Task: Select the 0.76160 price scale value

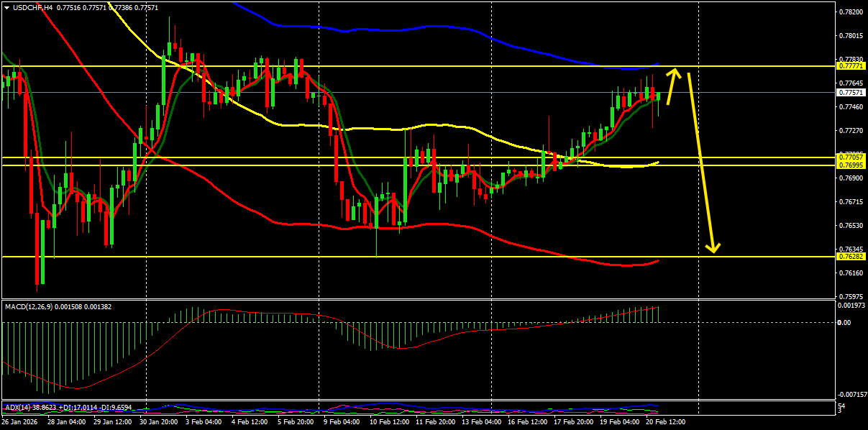Action: (851, 273)
